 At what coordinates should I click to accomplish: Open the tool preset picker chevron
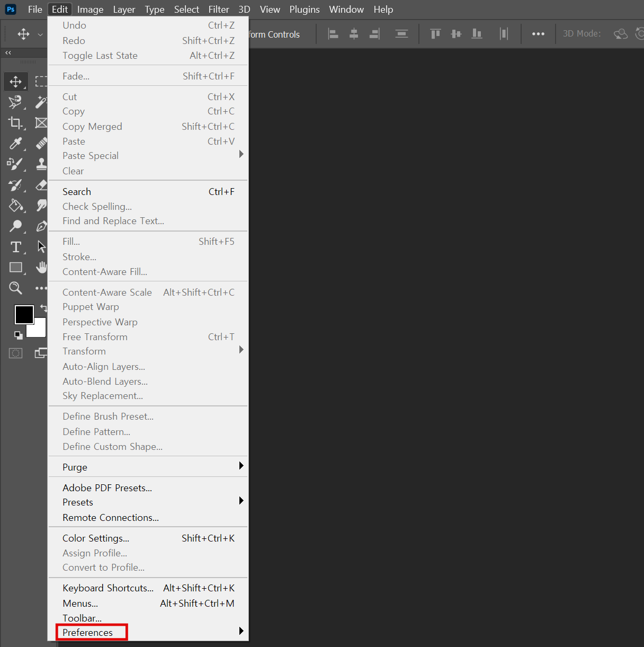tap(40, 34)
